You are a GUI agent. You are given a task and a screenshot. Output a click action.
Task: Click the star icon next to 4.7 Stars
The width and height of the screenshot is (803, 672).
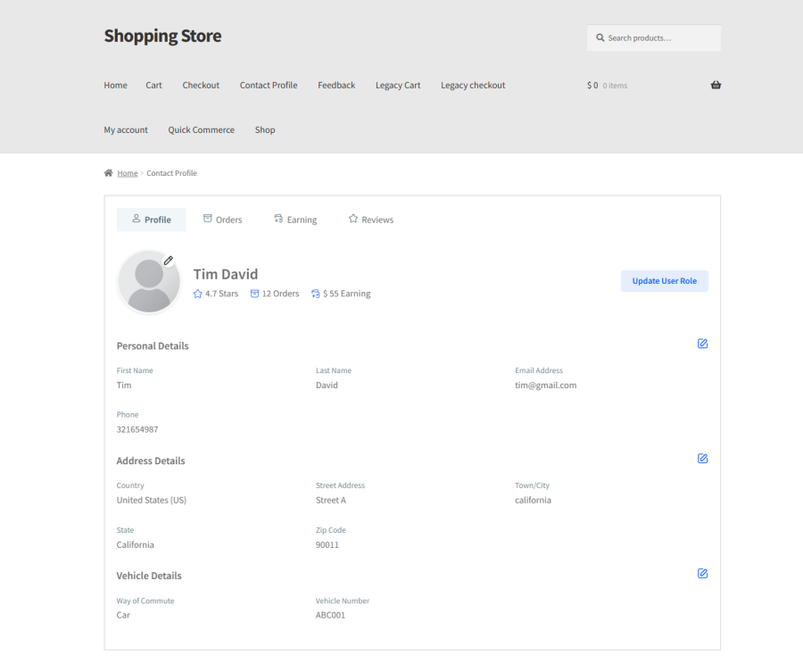pyautogui.click(x=197, y=293)
